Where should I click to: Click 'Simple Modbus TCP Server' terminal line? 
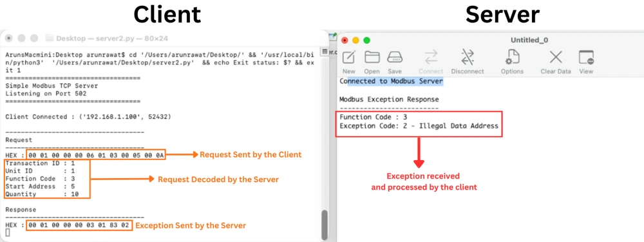[52, 86]
